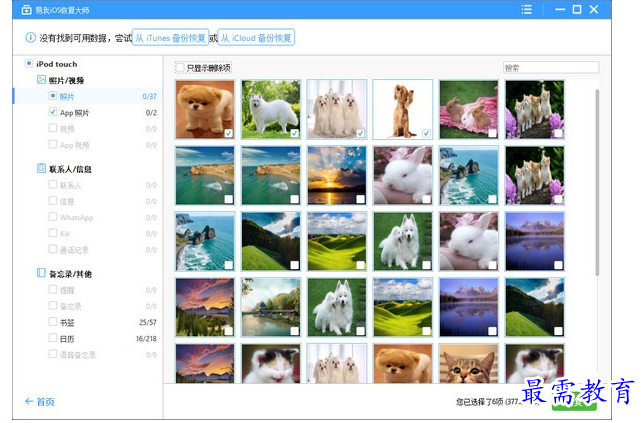Click the app logo icon in title bar
This screenshot has height=423, width=643.
(26, 10)
